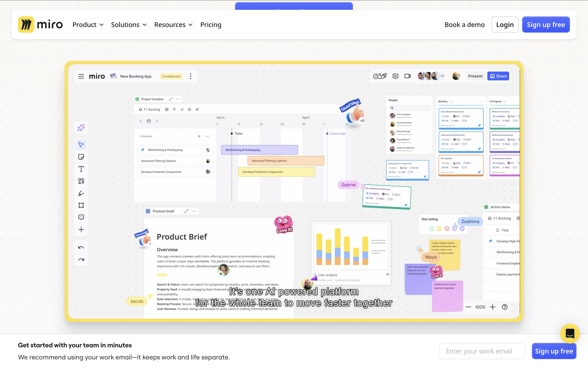Click the redo arrow
The image size is (588, 368).
(x=81, y=259)
